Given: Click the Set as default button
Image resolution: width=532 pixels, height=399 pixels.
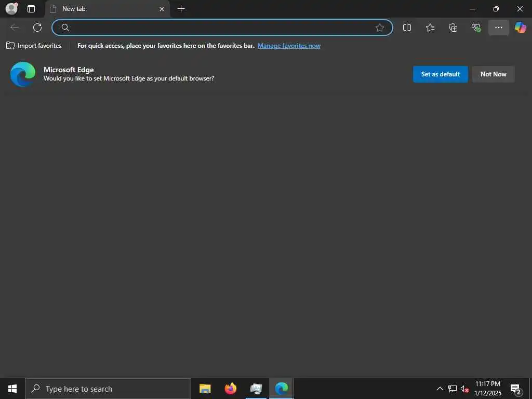Looking at the screenshot, I should pyautogui.click(x=441, y=74).
